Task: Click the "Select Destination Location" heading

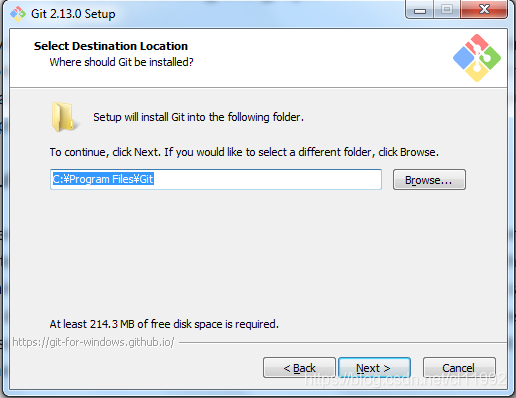Action: [111, 46]
